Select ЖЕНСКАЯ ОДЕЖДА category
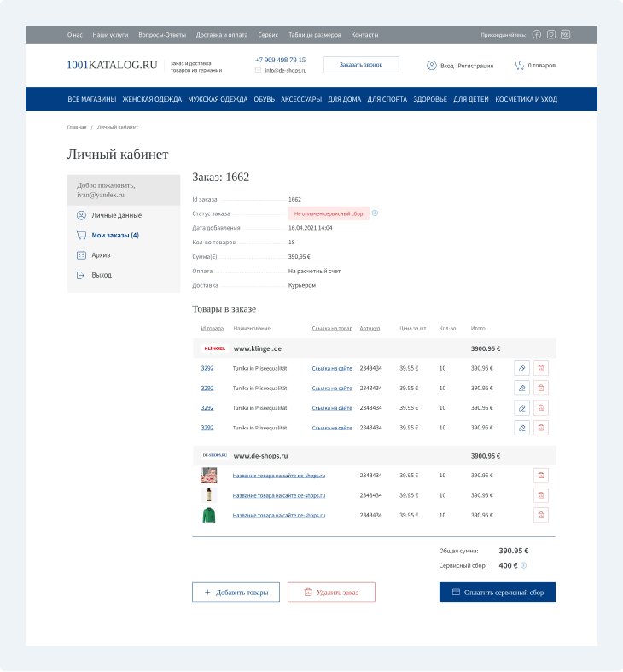623x672 pixels. [x=152, y=99]
